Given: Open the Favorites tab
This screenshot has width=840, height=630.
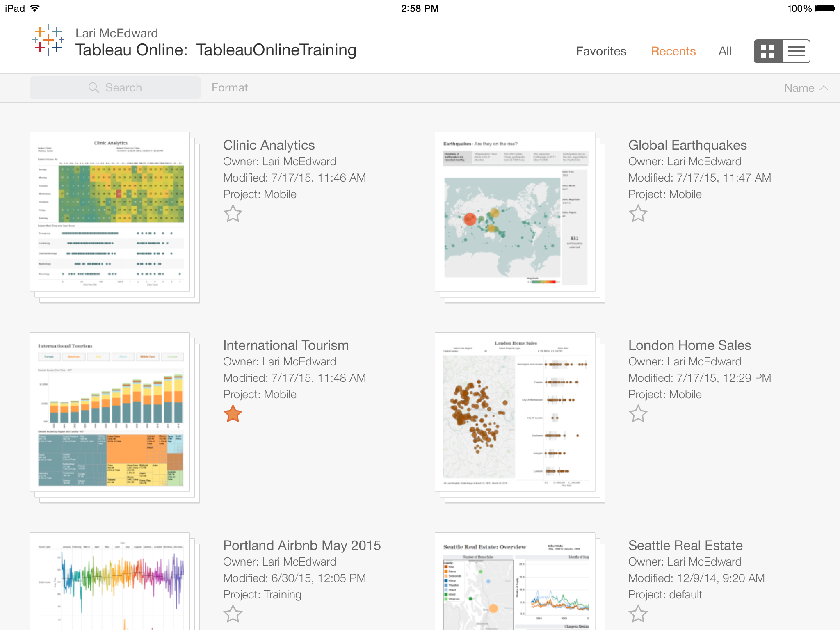Looking at the screenshot, I should (x=601, y=51).
